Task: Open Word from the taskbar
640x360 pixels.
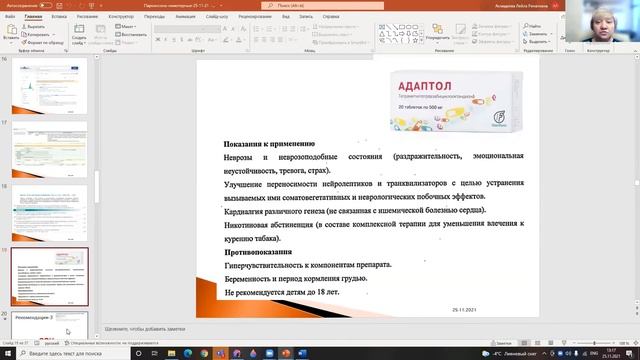Action: click(x=302, y=353)
